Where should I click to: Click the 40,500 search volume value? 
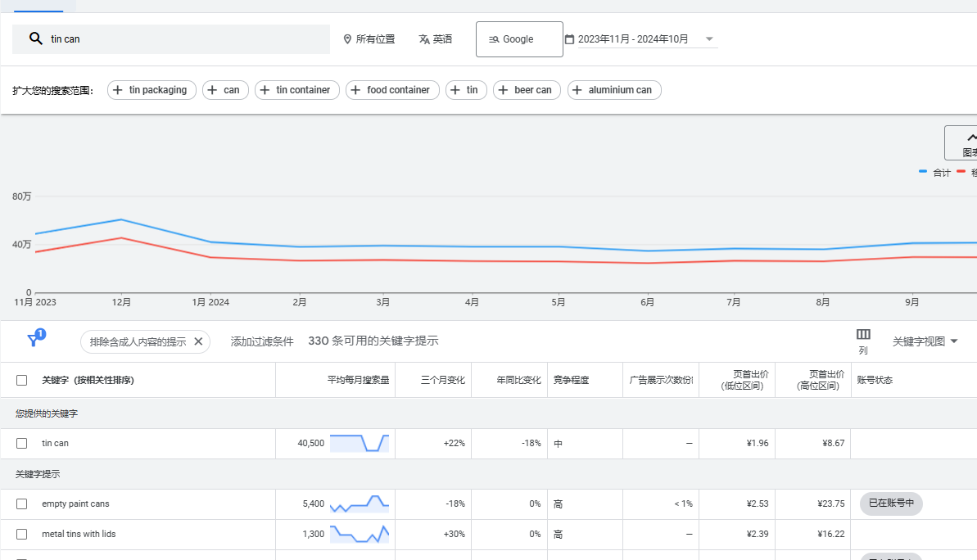tap(311, 444)
